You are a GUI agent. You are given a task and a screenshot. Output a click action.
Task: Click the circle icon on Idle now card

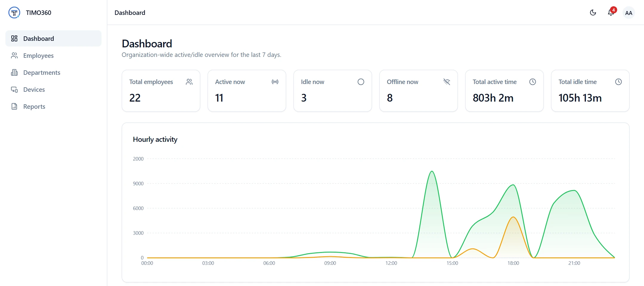coord(361,82)
